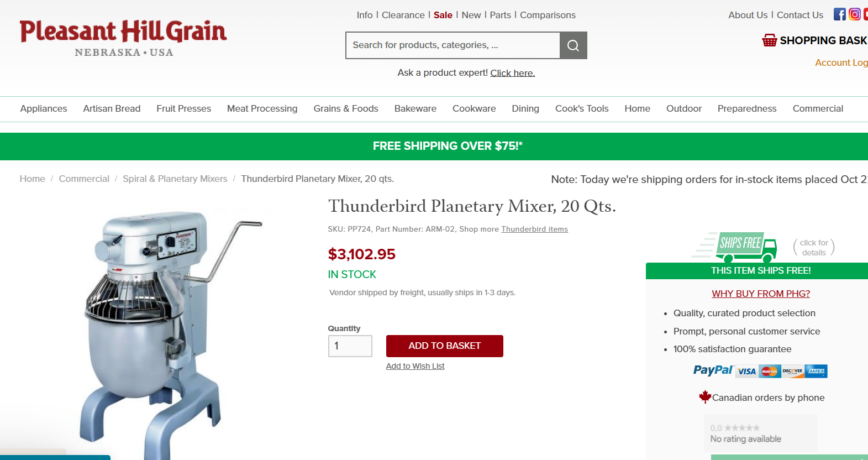Open the Instagram icon link
This screenshot has width=868, height=460.
[854, 14]
